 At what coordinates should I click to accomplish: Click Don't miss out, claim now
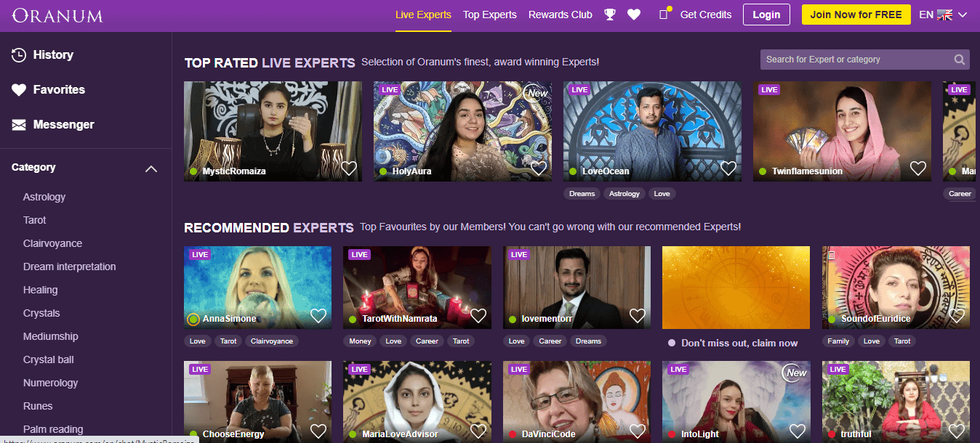point(739,343)
